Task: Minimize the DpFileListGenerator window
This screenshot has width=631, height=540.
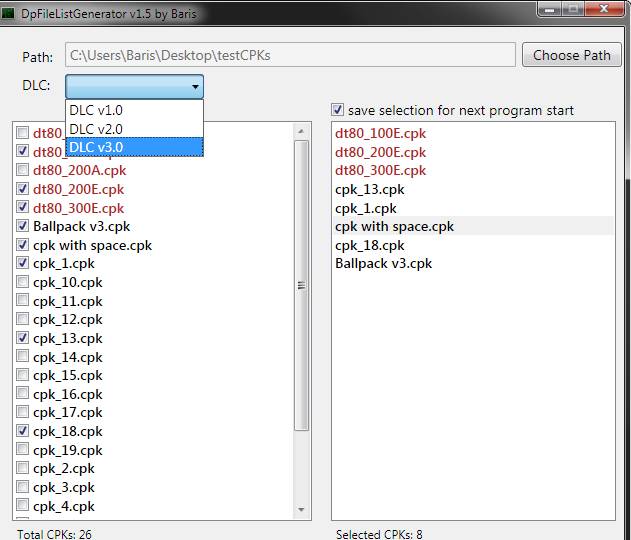Action: 549,9
